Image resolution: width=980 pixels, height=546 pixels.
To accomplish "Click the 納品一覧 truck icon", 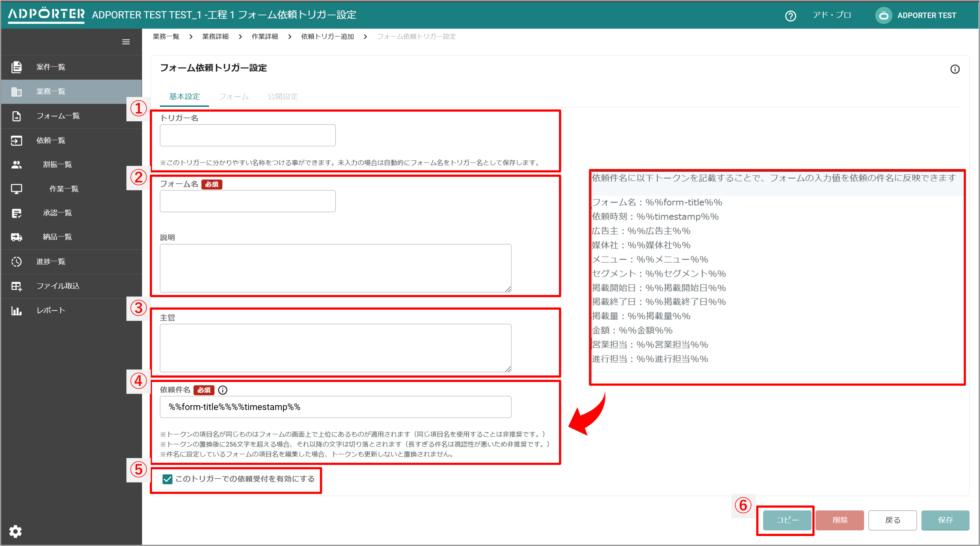I will (16, 237).
